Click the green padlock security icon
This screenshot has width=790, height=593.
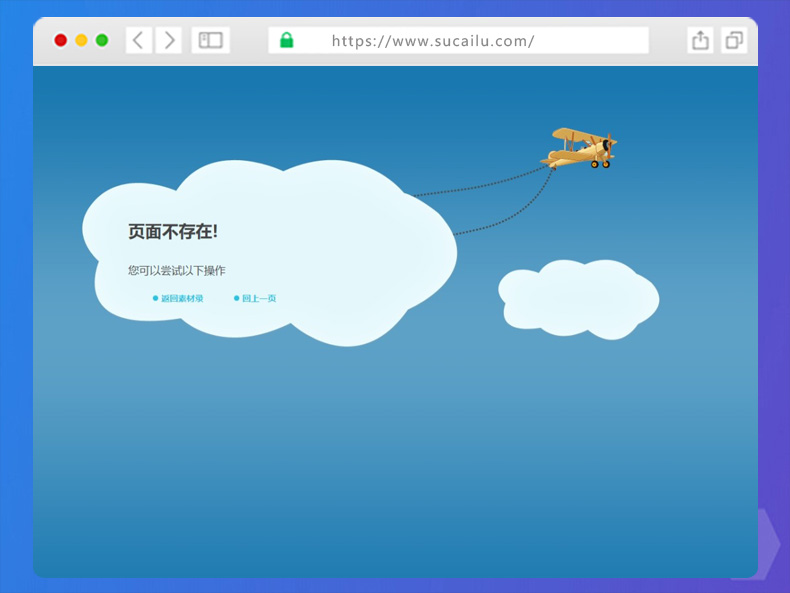(286, 40)
